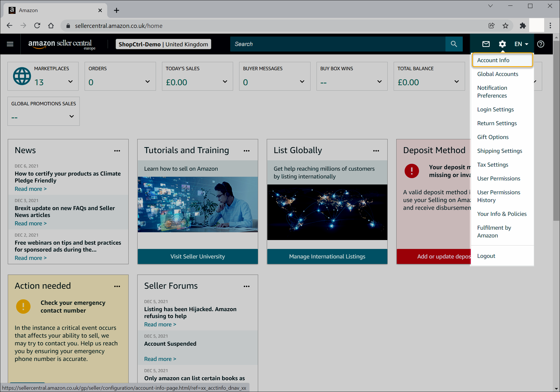This screenshot has height=392, width=560.
Task: Close the Amazon browser tab
Action: [x=100, y=10]
